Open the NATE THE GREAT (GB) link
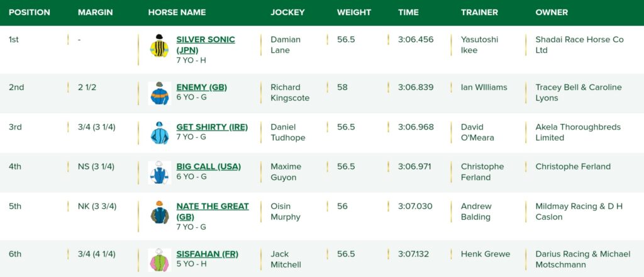The width and height of the screenshot is (644, 277). coord(213,212)
